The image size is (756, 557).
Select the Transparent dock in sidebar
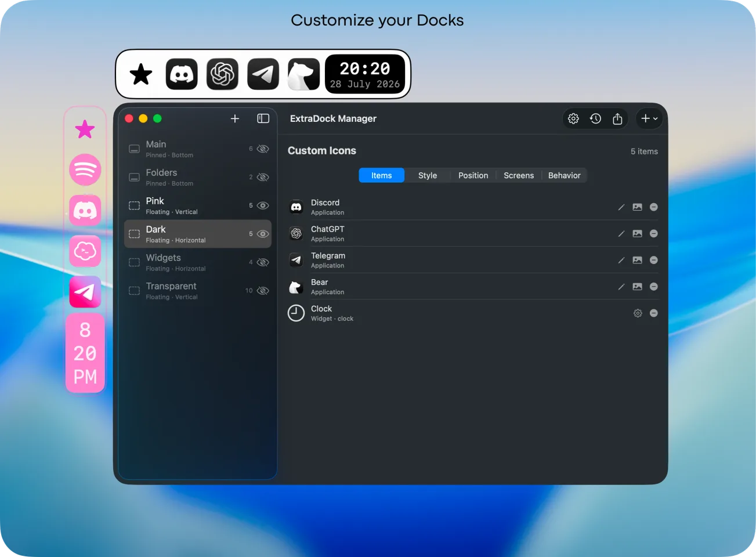198,291
